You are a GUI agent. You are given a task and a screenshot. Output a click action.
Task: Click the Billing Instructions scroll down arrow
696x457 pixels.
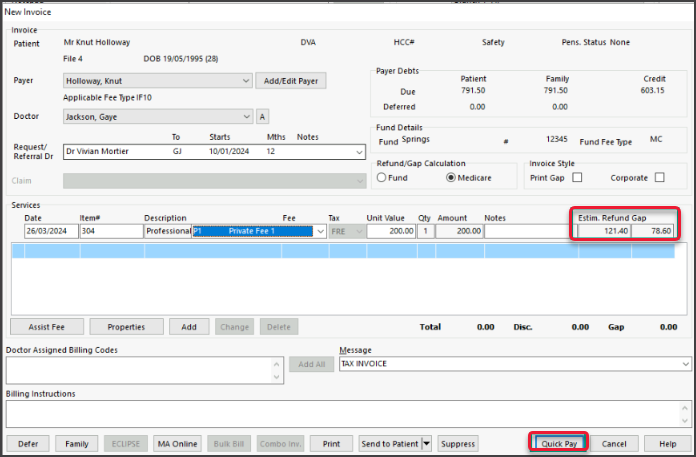[x=685, y=421]
